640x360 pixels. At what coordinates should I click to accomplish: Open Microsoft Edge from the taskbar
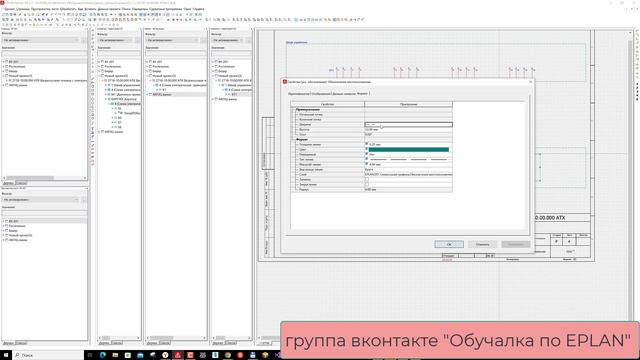tap(102, 355)
